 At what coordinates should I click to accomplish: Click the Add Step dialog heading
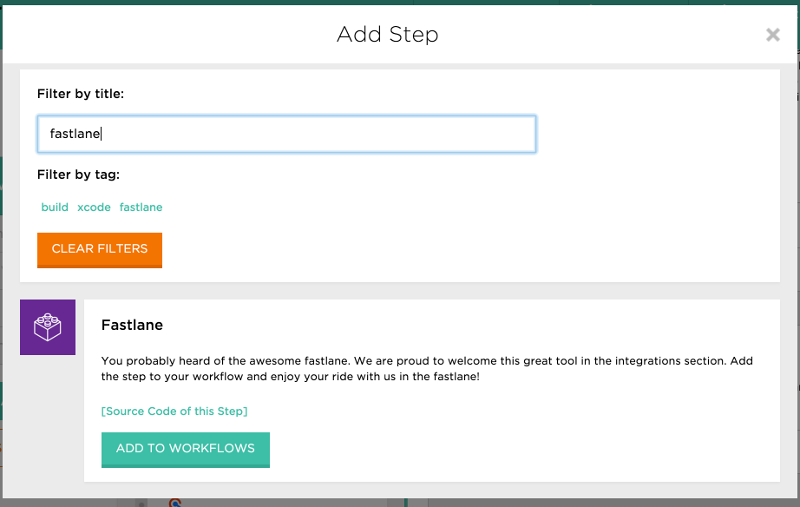coord(387,35)
